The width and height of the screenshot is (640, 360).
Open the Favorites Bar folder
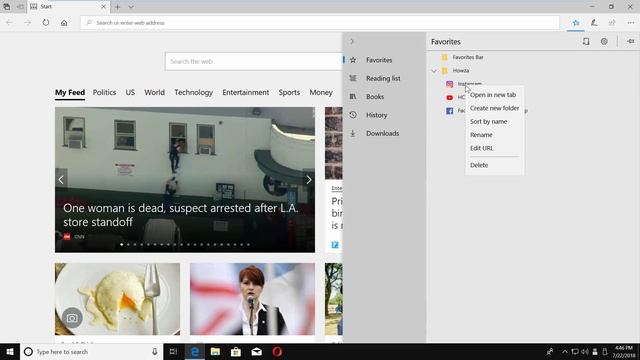click(x=468, y=57)
